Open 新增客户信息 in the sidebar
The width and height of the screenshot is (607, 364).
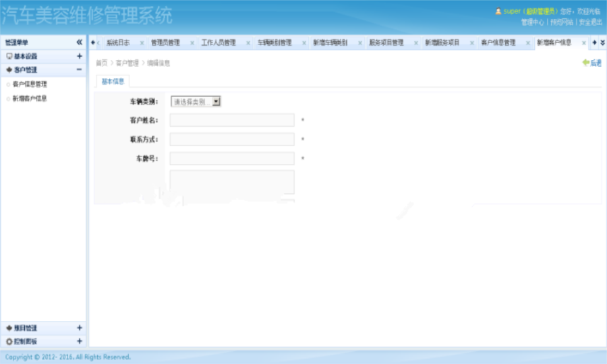(x=30, y=98)
